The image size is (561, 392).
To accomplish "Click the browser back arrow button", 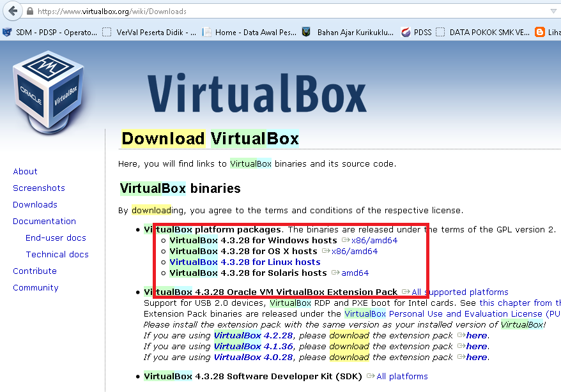I will pyautogui.click(x=13, y=11).
